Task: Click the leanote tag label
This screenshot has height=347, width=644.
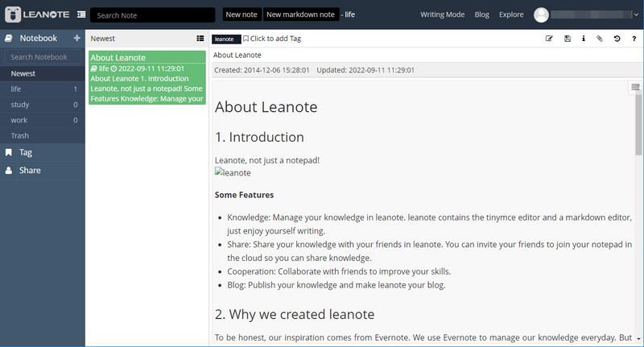Action: 225,39
